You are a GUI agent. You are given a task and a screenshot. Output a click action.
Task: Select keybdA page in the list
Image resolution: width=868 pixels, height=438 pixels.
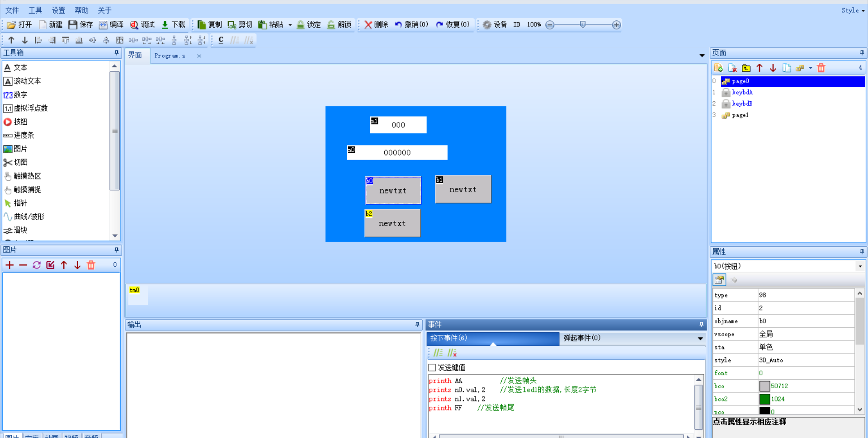click(x=742, y=92)
